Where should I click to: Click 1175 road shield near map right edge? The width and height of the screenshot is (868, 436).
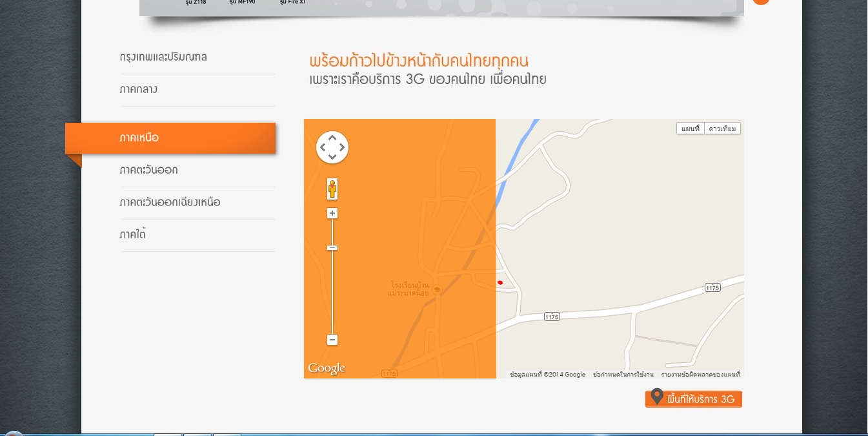712,287
